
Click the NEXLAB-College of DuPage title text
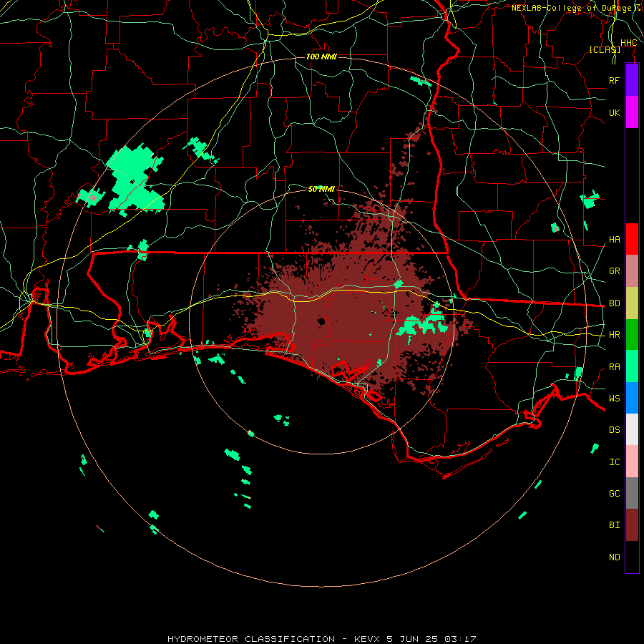tap(577, 8)
